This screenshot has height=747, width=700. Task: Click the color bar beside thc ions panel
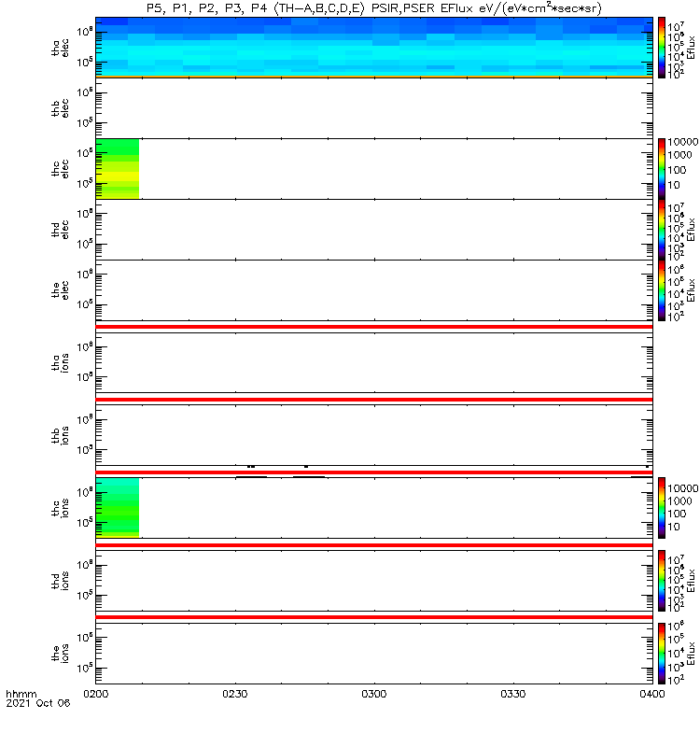pos(662,508)
